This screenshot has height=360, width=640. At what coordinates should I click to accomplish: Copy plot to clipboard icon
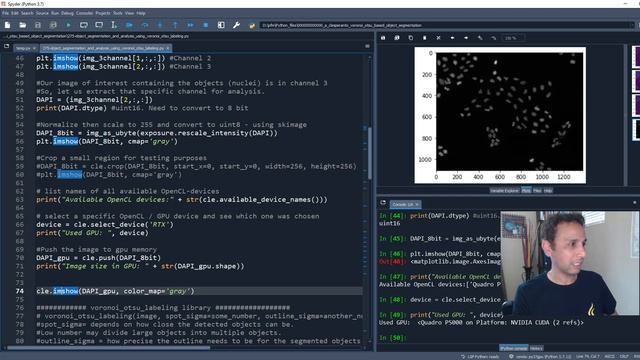pyautogui.click(x=411, y=38)
